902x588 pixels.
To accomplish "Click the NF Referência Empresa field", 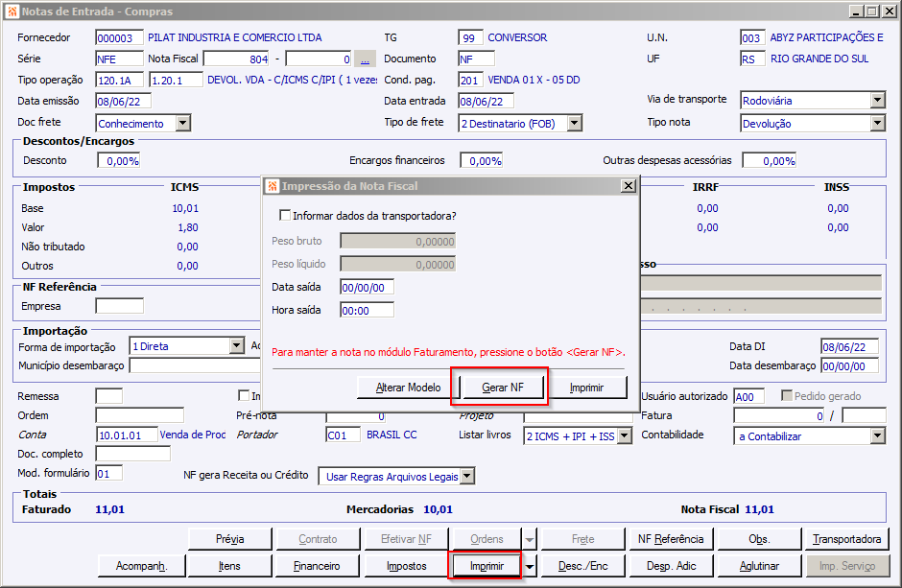I will [119, 306].
